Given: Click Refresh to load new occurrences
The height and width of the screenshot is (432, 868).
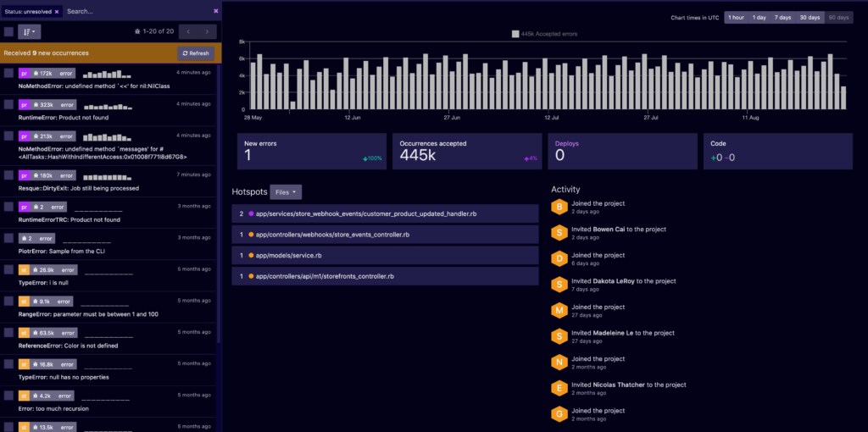Looking at the screenshot, I should (x=195, y=53).
